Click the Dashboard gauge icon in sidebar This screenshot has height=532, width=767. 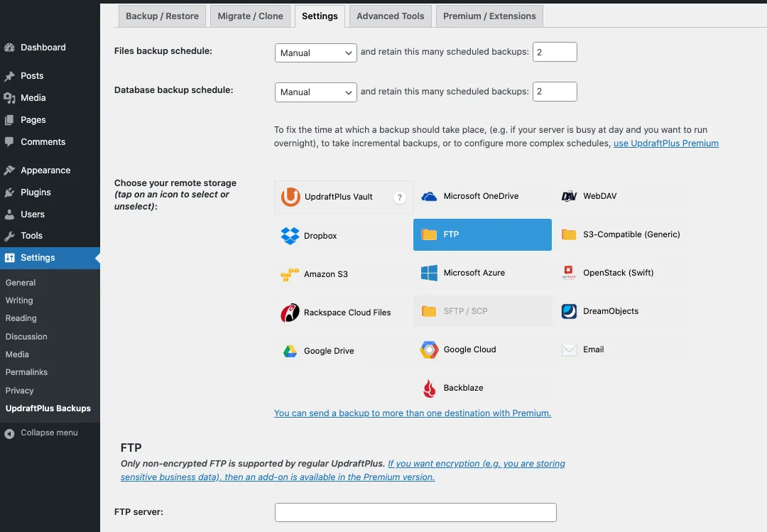[x=9, y=48]
